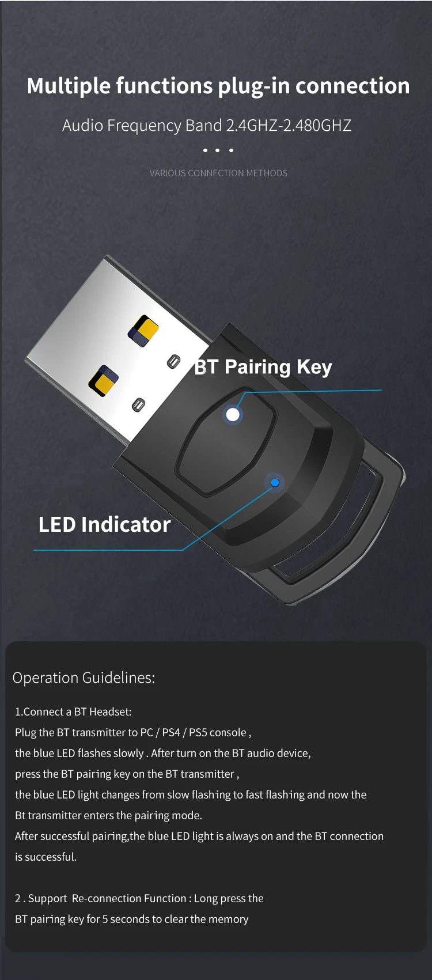
Task: Click the "Operation Guidelines:" heading
Action: 84,678
